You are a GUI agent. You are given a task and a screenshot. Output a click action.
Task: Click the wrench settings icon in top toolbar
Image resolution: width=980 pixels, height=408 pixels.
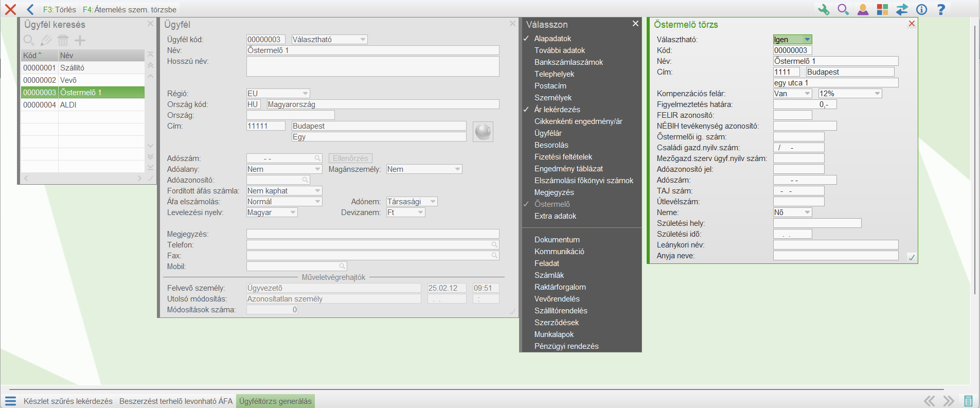824,9
